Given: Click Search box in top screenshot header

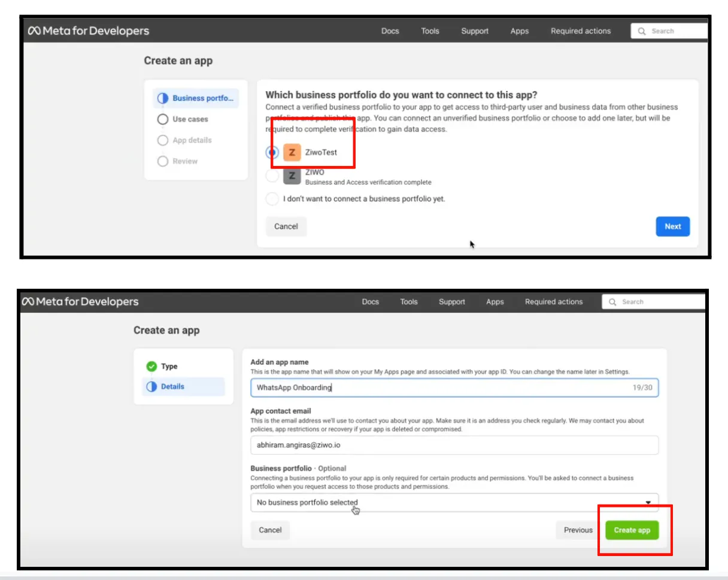Looking at the screenshot, I should click(x=669, y=31).
